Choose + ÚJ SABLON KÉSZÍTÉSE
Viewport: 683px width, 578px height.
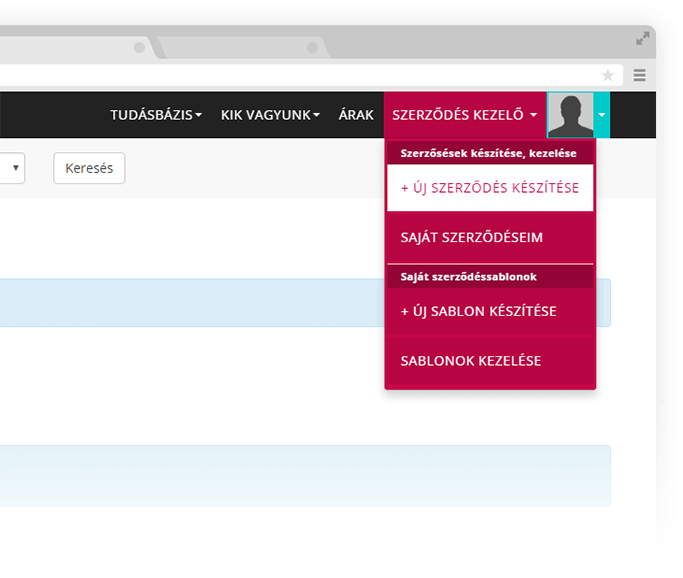pos(478,311)
